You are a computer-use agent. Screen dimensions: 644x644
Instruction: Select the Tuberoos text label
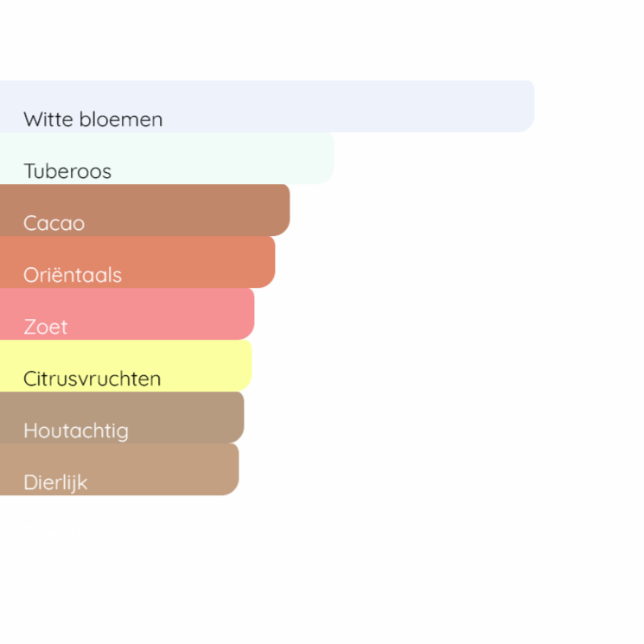tap(67, 171)
